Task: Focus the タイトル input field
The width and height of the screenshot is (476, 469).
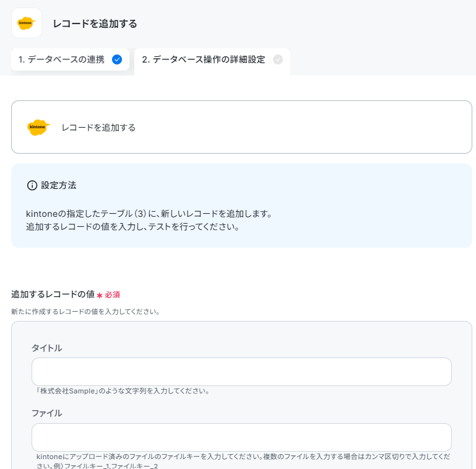Action: [x=241, y=372]
